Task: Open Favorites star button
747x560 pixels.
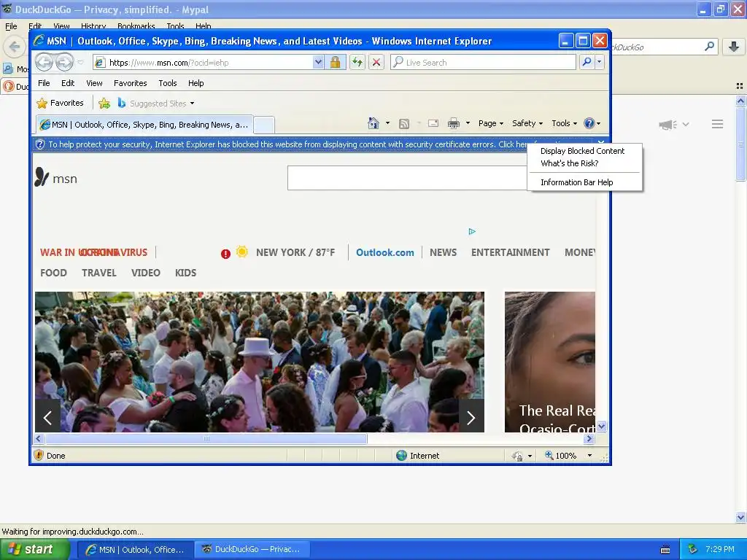Action: point(61,103)
